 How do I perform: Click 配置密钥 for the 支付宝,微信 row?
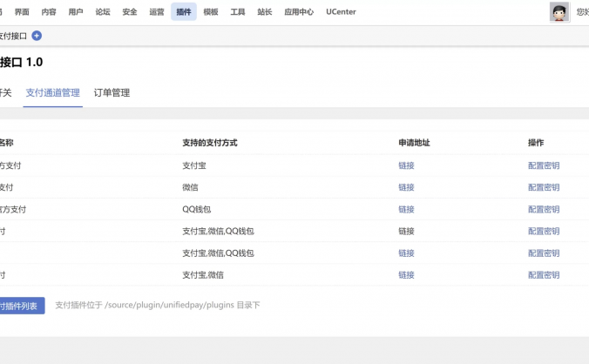click(x=544, y=274)
